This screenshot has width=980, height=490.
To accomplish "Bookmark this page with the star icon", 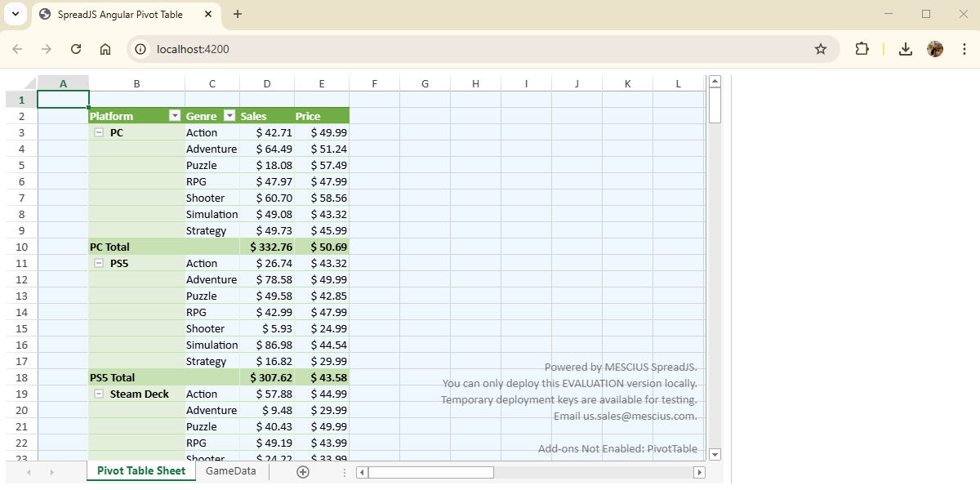I will click(821, 49).
